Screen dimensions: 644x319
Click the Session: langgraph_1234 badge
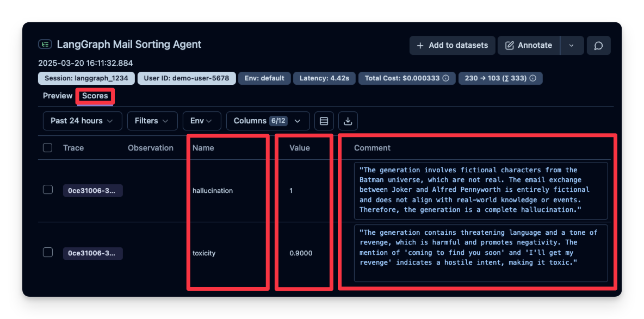click(x=86, y=78)
